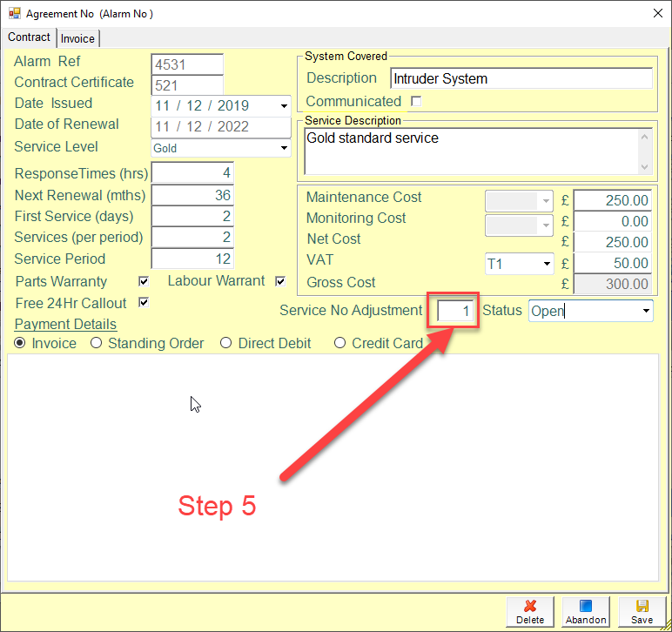Screen dimensions: 672x632
Task: Click the ResponseTimes (hrs) field
Action: (x=192, y=172)
